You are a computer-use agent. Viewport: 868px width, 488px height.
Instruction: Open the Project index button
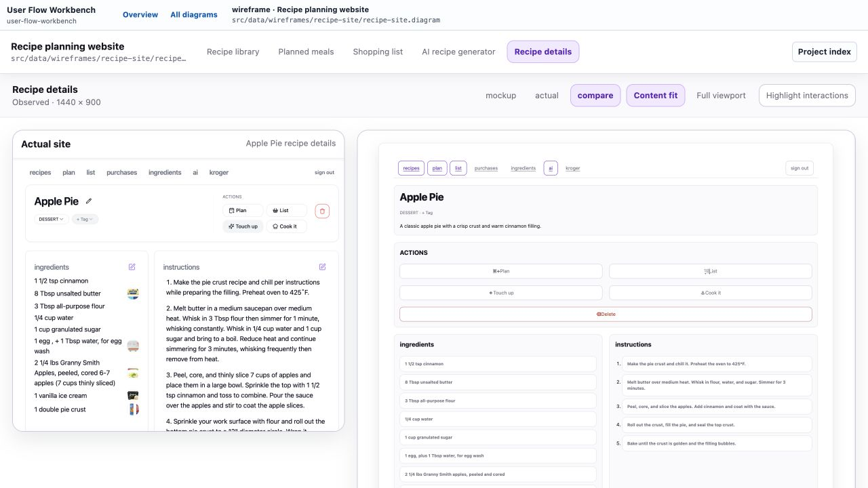(x=825, y=52)
